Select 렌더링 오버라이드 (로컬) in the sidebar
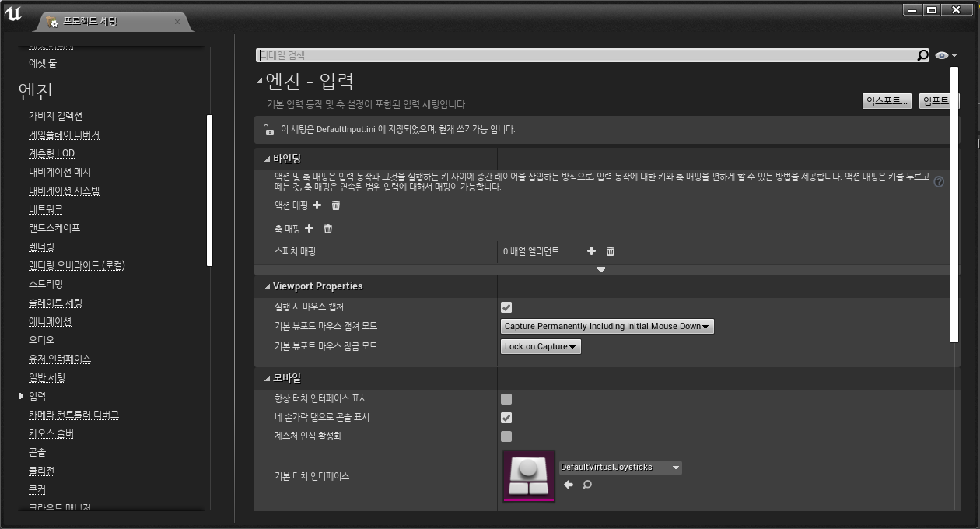Screen dimensions: 980x529 (x=76, y=265)
